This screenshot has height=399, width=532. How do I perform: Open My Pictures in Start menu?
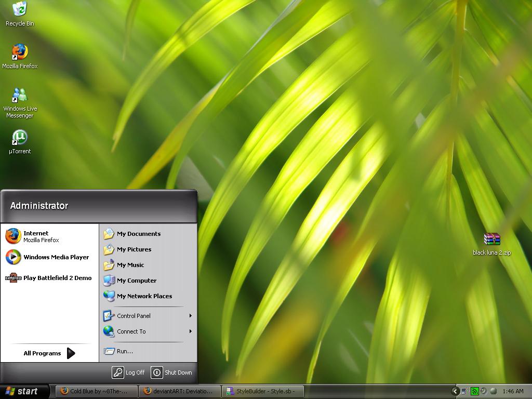[148, 249]
